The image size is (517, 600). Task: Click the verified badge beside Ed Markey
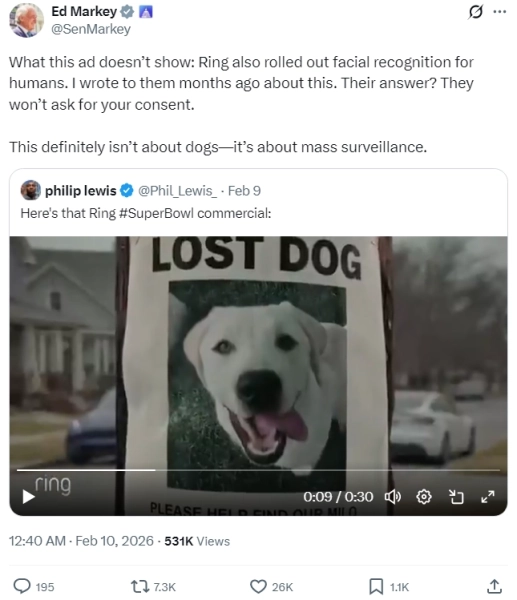click(127, 12)
